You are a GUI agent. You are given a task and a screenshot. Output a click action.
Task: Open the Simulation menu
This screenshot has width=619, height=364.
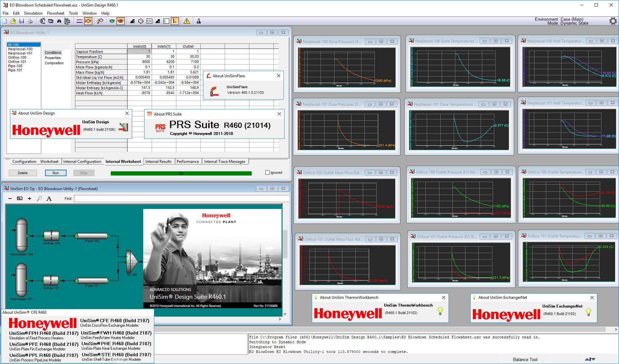coord(33,13)
